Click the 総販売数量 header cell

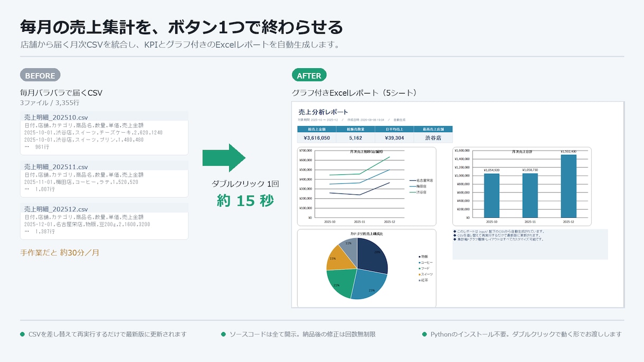[355, 129]
